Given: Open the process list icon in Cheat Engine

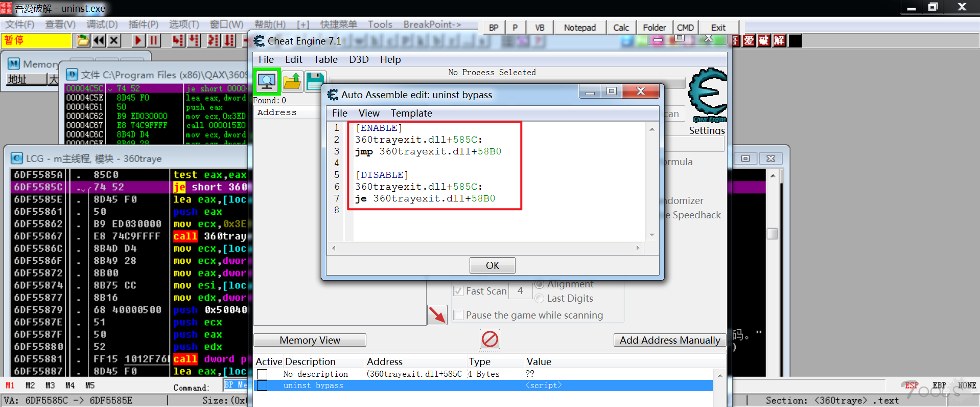Looking at the screenshot, I should tap(267, 81).
